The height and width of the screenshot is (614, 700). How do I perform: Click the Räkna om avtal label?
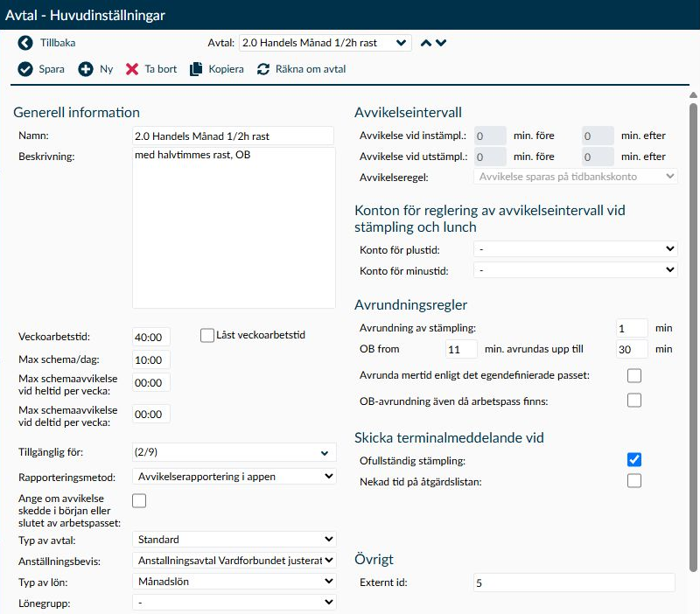pyautogui.click(x=311, y=69)
